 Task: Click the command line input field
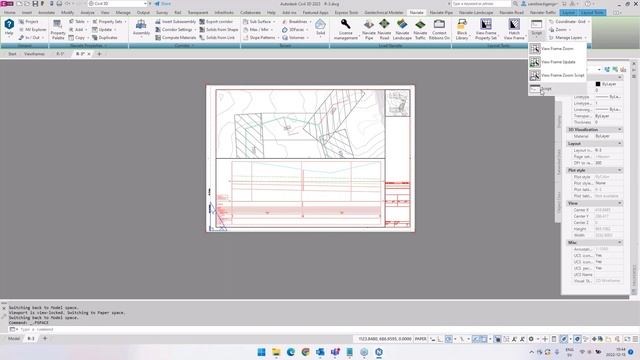click(318, 329)
